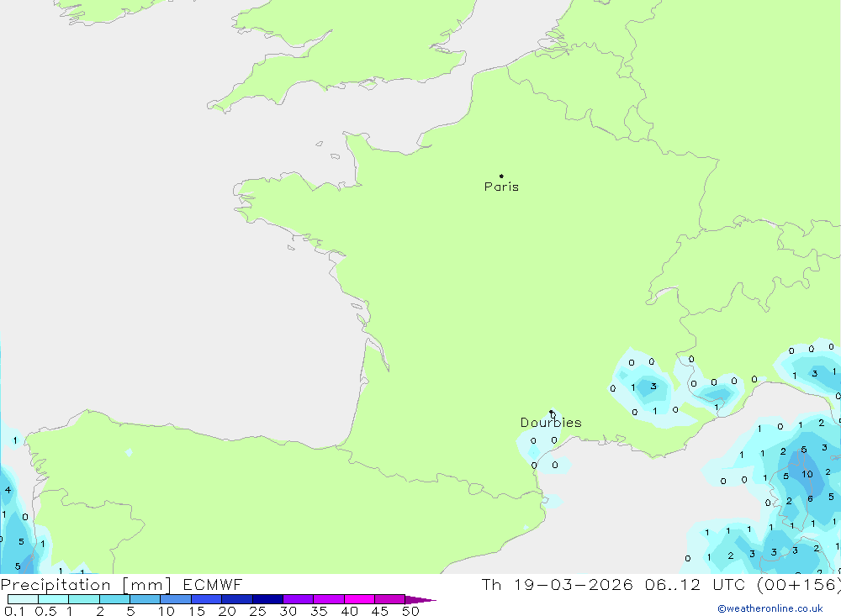The image size is (841, 616).
Task: Click the Paris city label
Action: (501, 187)
